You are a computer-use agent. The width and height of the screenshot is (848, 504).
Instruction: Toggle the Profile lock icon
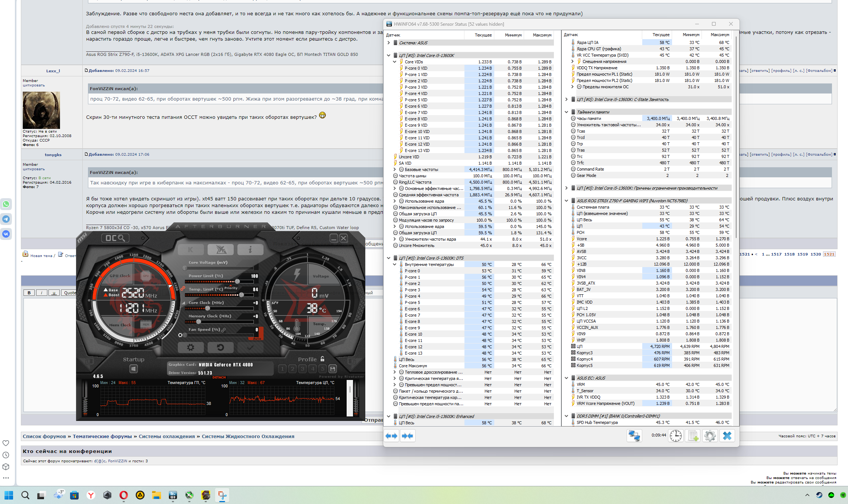(322, 359)
